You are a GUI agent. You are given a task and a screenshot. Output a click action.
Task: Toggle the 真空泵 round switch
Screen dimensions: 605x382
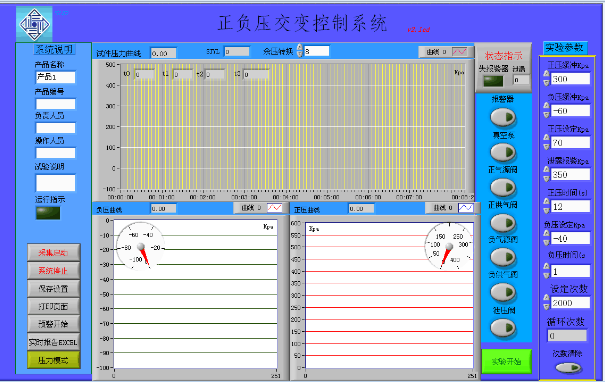(503, 152)
